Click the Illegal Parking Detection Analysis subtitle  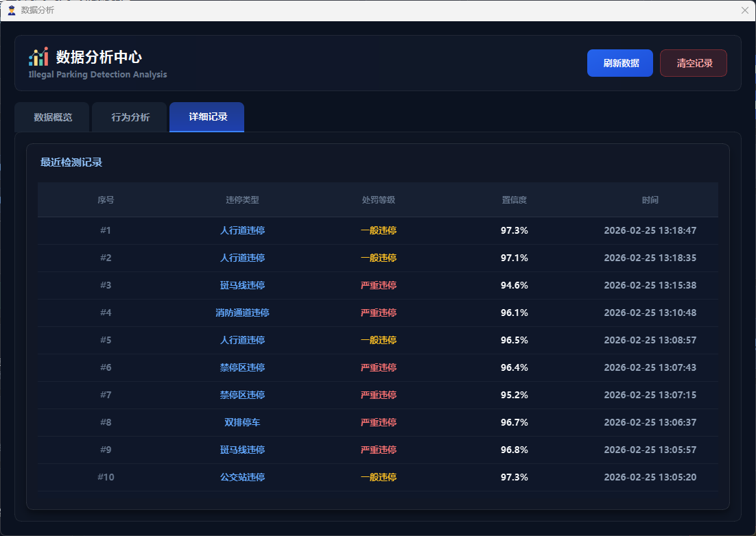coord(98,74)
